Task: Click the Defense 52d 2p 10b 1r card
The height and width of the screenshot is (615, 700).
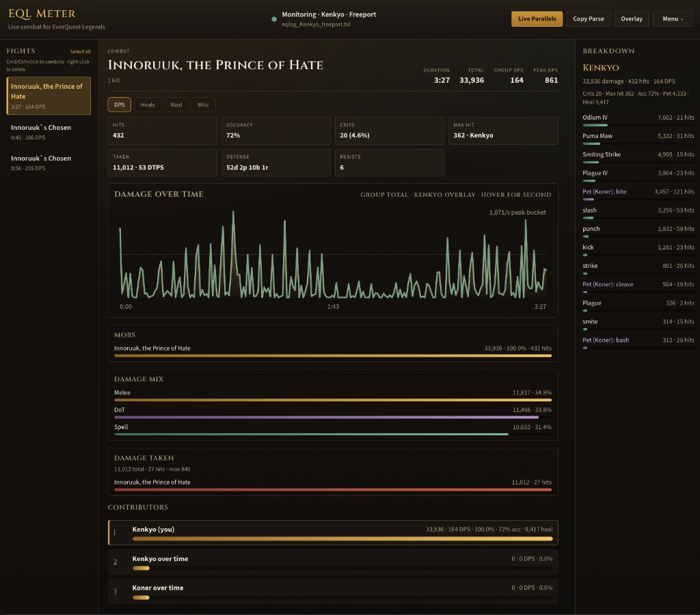Action: (276, 163)
